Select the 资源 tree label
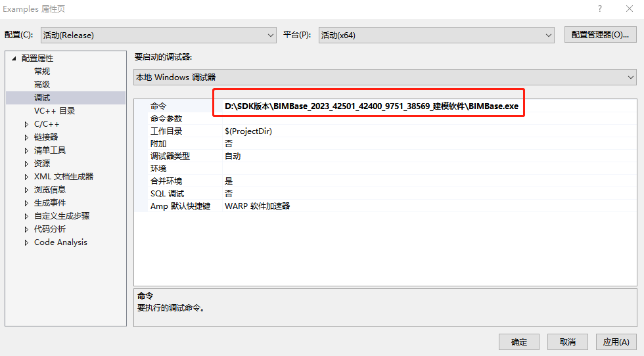This screenshot has height=356, width=644. click(x=42, y=164)
